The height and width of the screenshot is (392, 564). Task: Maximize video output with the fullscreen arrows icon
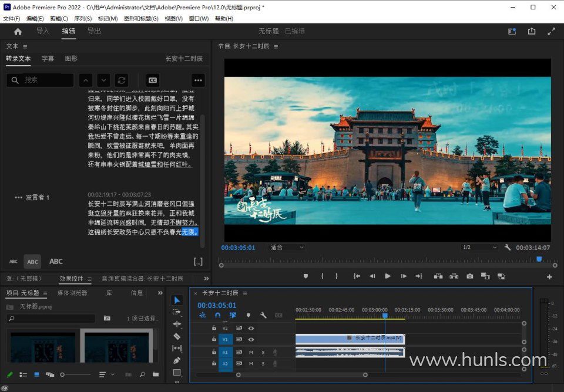551,32
